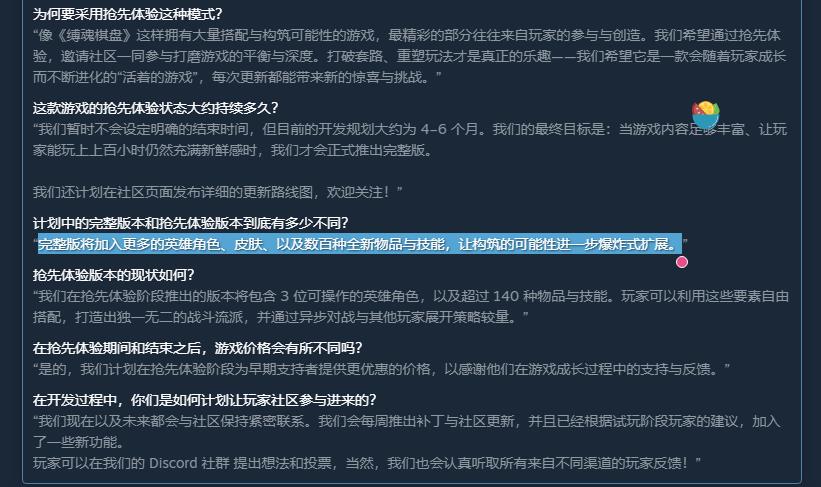
Task: Click the sentence 我们会每周推出补丁与社区更新
Action: pos(416,421)
